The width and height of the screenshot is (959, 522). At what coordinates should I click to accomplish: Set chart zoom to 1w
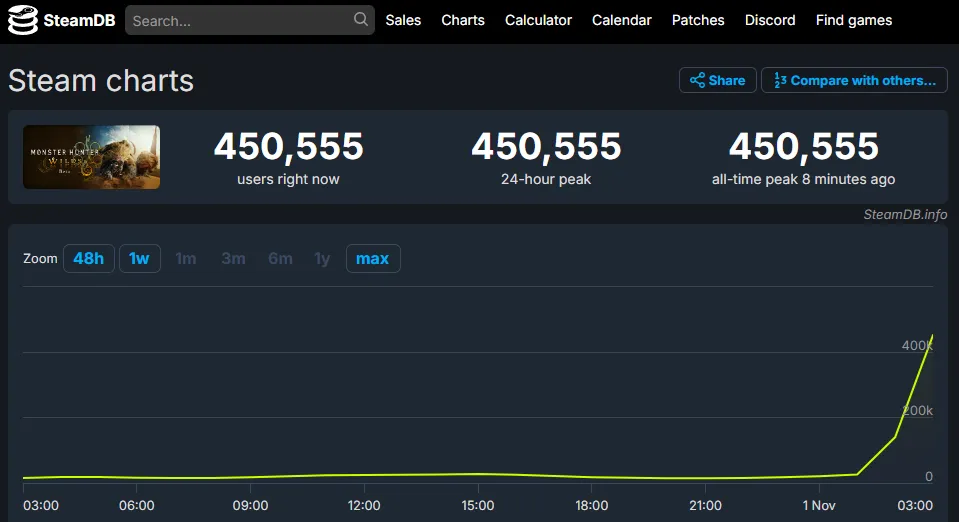(x=139, y=258)
